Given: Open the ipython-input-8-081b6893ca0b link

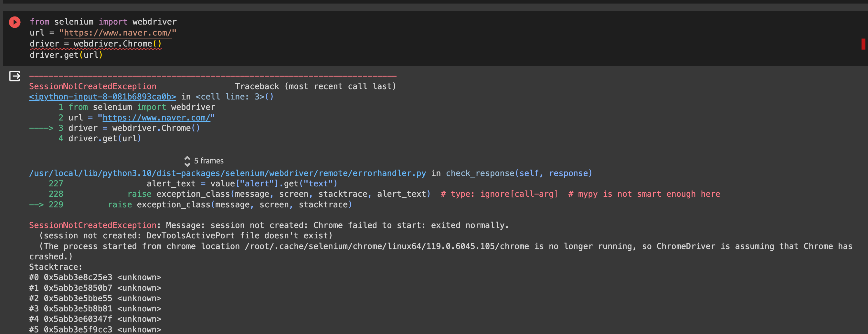Looking at the screenshot, I should point(102,97).
